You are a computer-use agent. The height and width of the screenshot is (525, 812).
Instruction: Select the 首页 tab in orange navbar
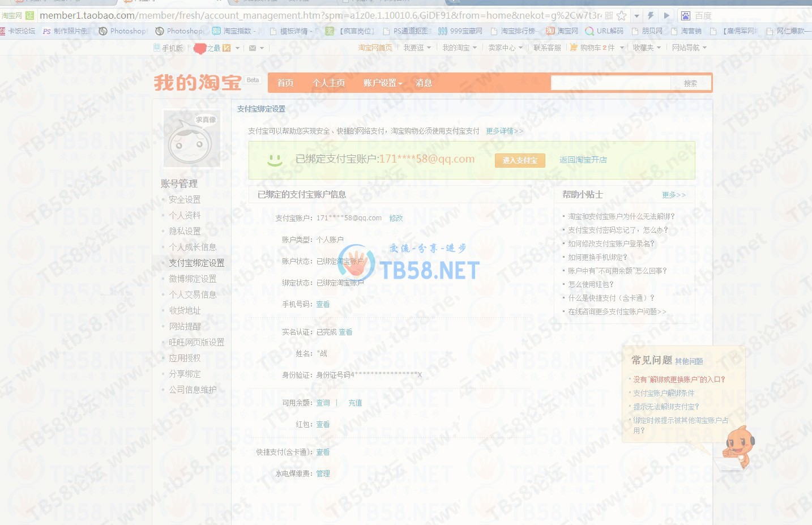point(285,83)
